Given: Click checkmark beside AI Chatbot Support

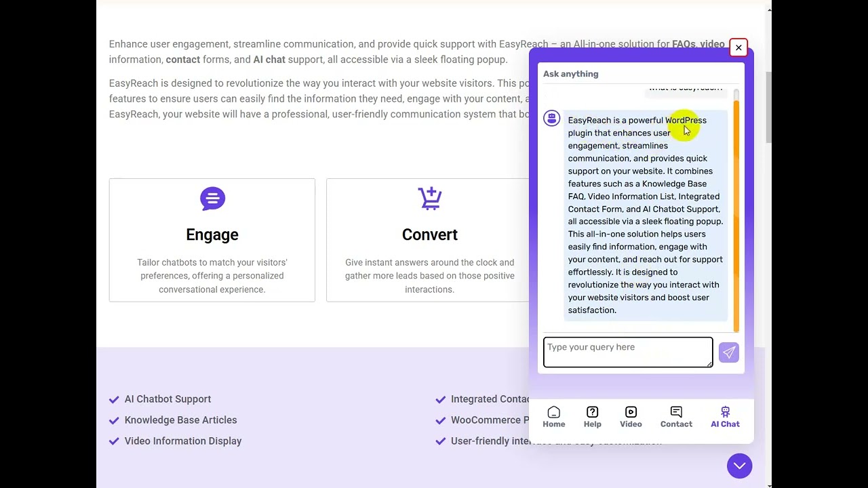Looking at the screenshot, I should (x=114, y=399).
